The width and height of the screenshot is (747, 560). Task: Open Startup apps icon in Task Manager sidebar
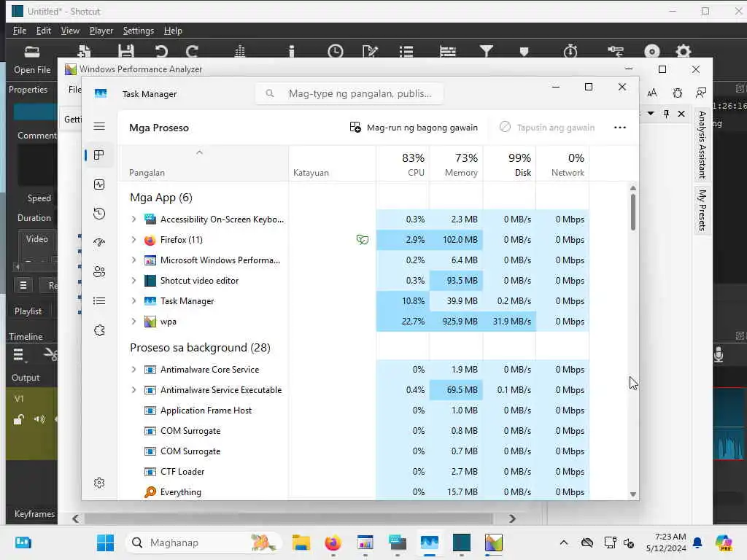(99, 242)
